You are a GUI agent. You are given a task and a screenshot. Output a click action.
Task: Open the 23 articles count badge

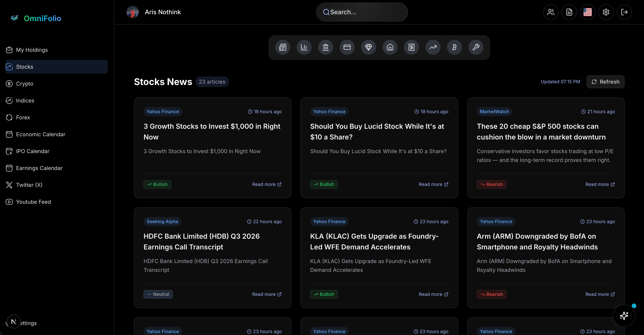[x=212, y=82]
